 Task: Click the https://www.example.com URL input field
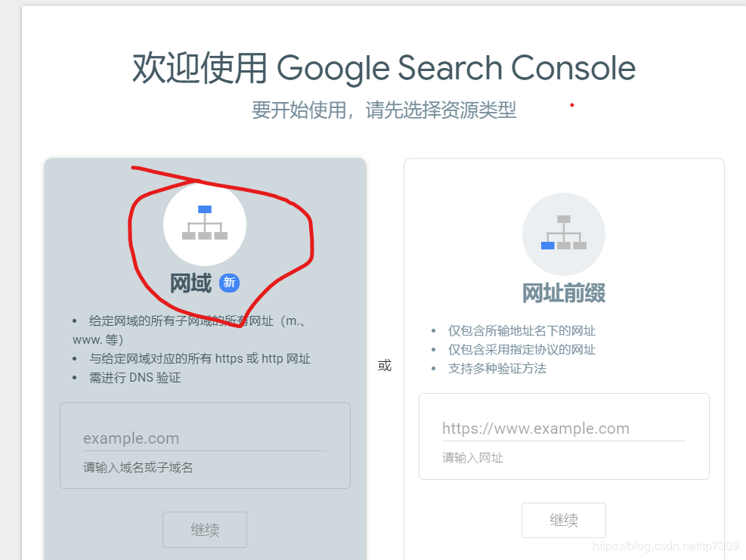click(563, 428)
